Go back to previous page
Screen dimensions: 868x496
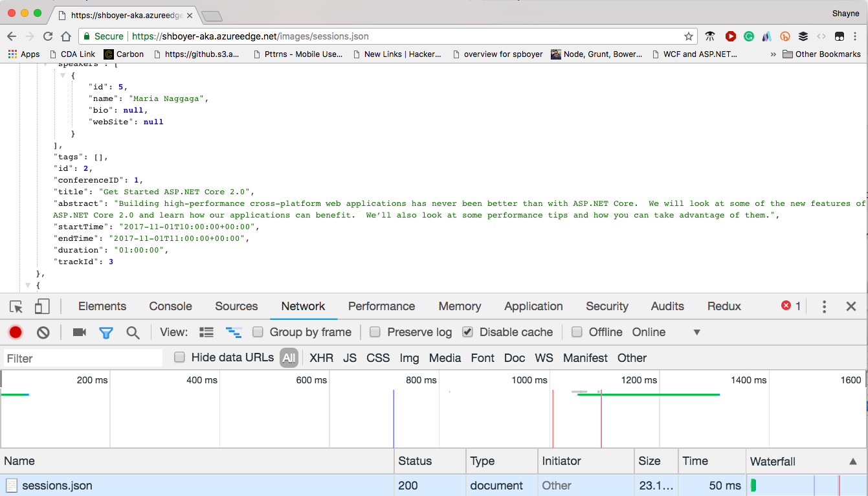12,36
